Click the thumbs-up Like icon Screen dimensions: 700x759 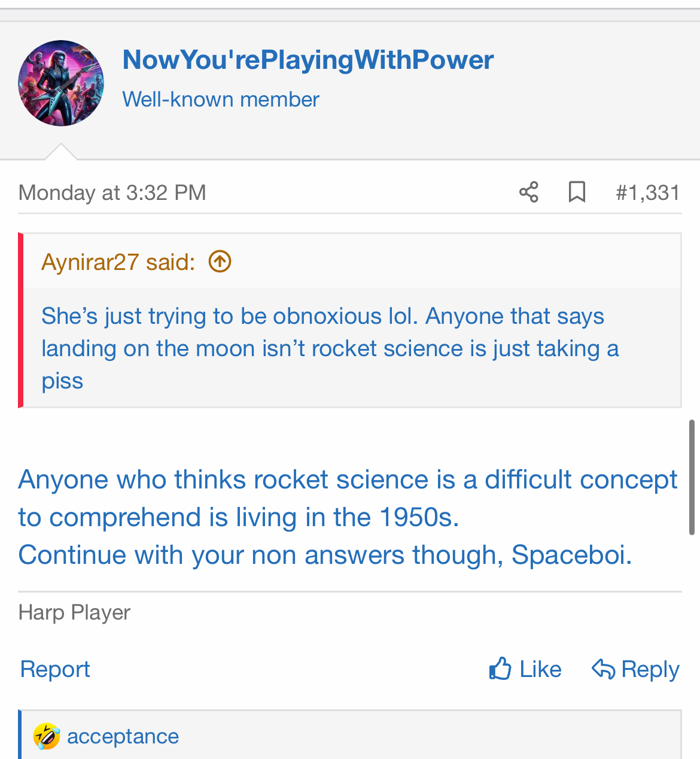tap(500, 669)
